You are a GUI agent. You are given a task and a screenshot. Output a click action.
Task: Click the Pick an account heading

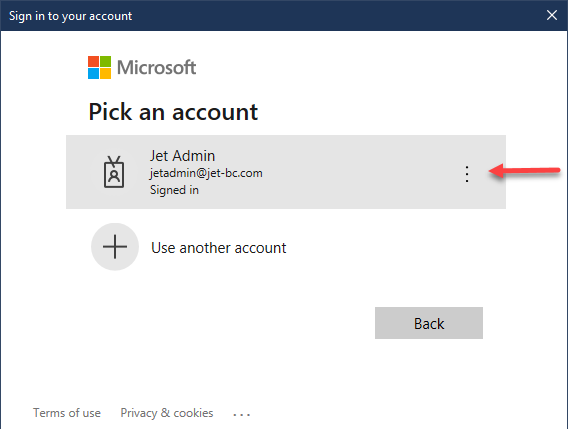click(173, 112)
